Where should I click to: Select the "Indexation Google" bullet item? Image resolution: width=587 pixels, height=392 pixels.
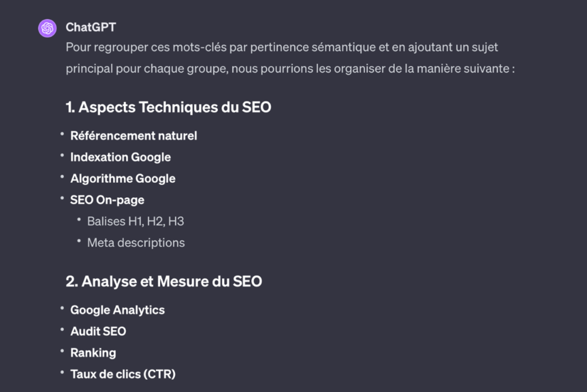point(120,157)
